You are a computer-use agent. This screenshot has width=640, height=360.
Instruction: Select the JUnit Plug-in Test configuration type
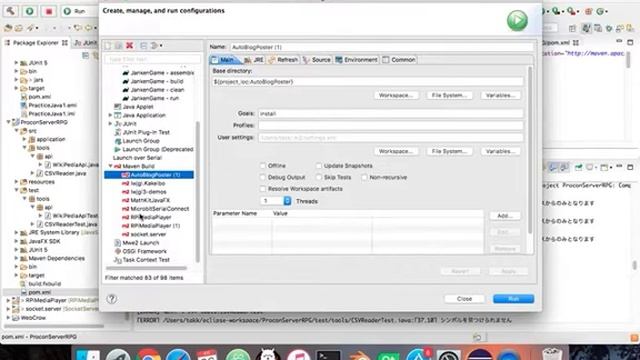146,132
